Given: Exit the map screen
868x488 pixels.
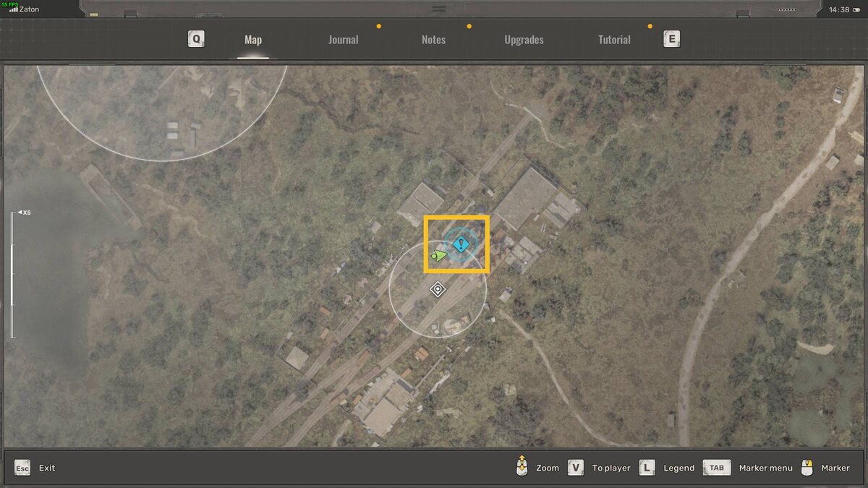Looking at the screenshot, I should (47, 468).
